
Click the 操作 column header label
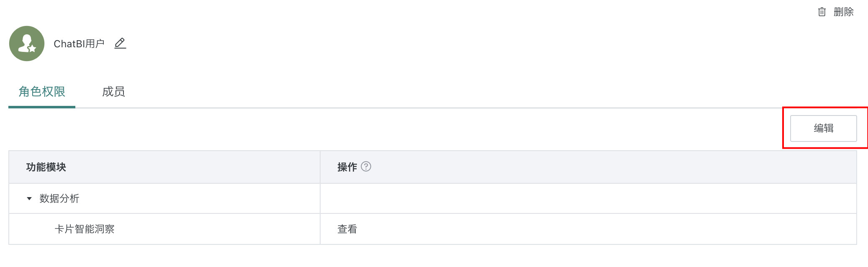(347, 167)
